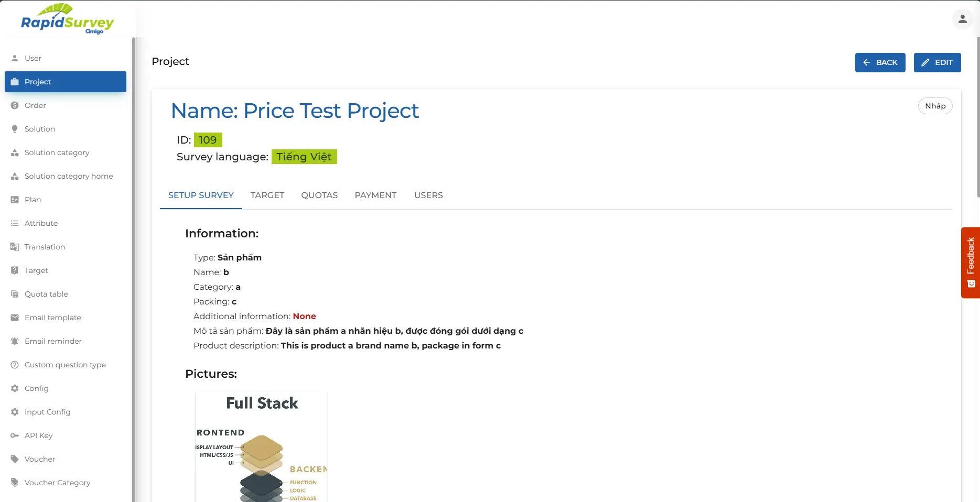The height and width of the screenshot is (502, 980).
Task: Click the user account avatar icon
Action: coord(962,19)
